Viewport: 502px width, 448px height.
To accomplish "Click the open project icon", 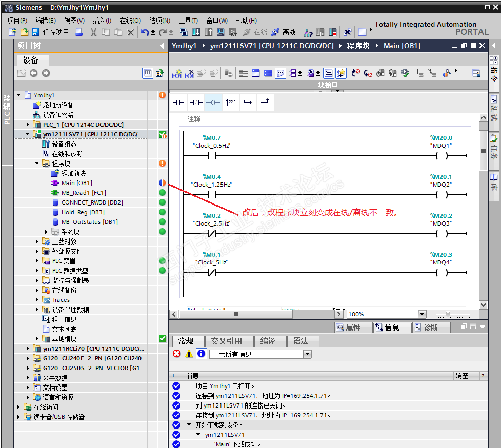I will click(24, 32).
